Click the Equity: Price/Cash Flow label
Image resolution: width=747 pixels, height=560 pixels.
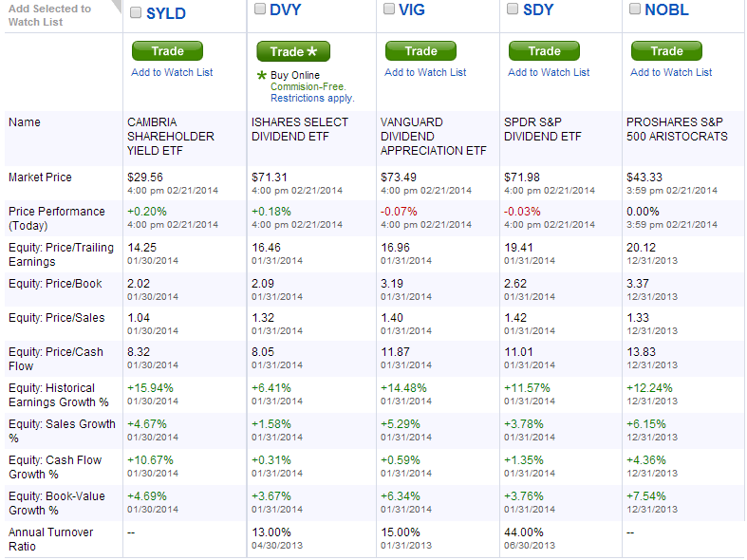[56, 359]
